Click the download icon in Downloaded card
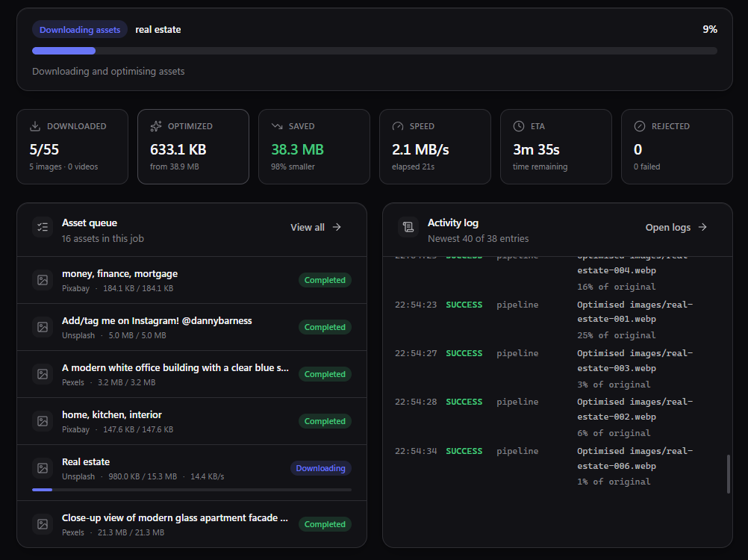Viewport: 748px width, 560px height. [x=35, y=126]
